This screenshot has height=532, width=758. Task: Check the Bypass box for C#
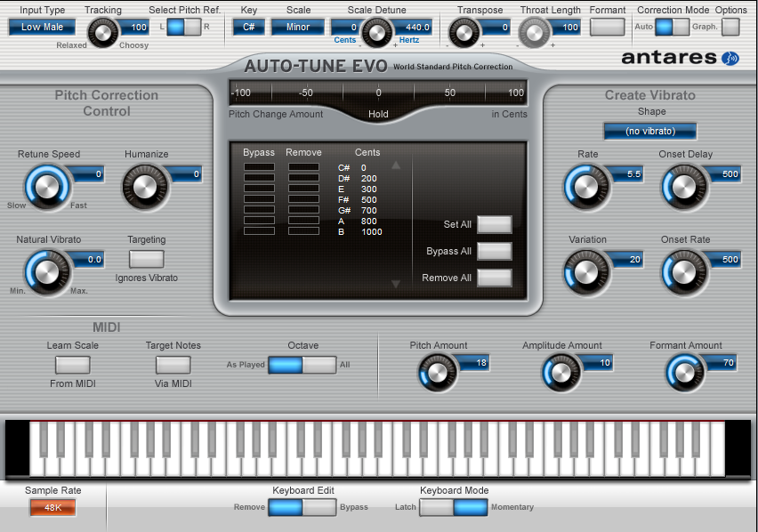259,167
